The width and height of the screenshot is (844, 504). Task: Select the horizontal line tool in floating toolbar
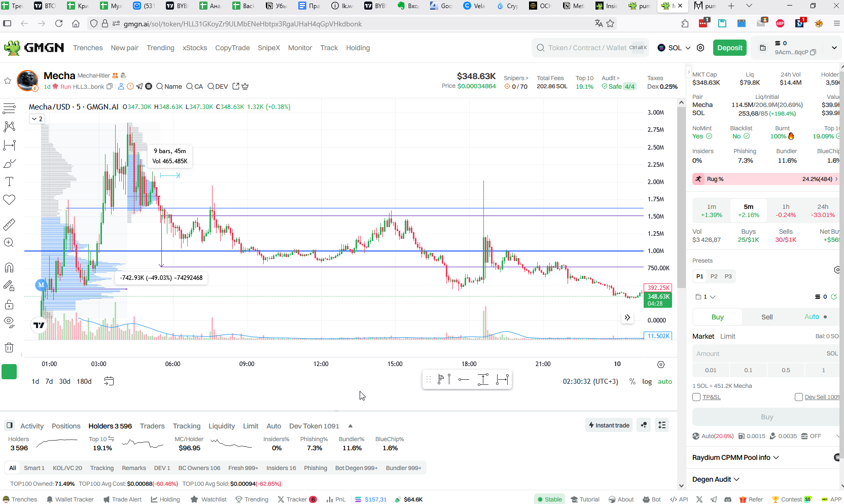(x=464, y=379)
